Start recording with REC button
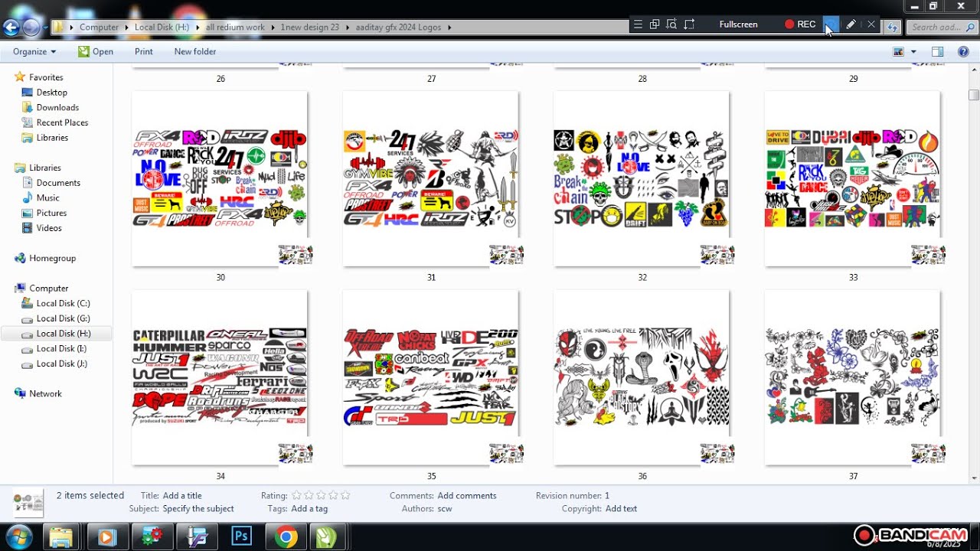 point(800,24)
